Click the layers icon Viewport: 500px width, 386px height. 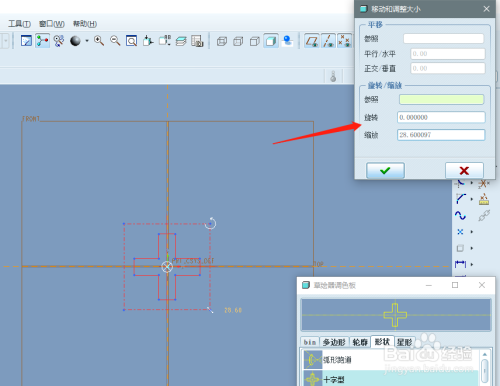(x=181, y=41)
